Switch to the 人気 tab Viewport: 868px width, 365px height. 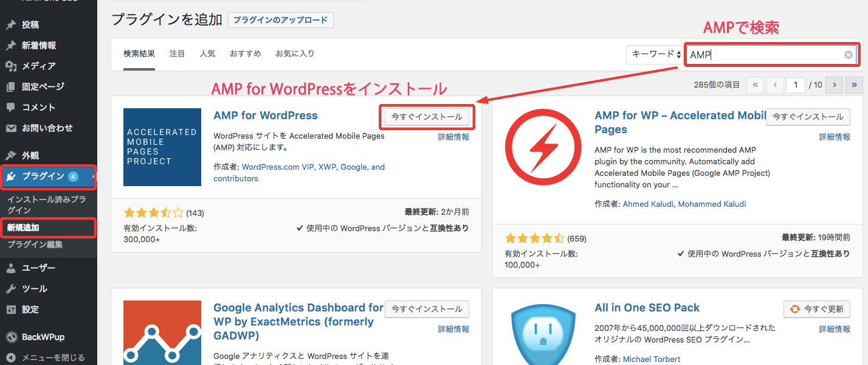coord(207,54)
